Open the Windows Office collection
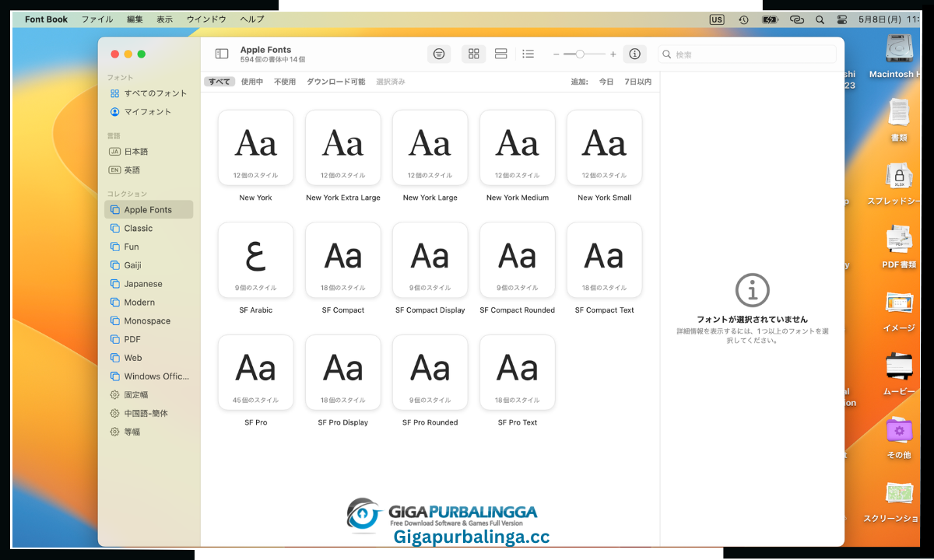934x560 pixels. click(149, 376)
